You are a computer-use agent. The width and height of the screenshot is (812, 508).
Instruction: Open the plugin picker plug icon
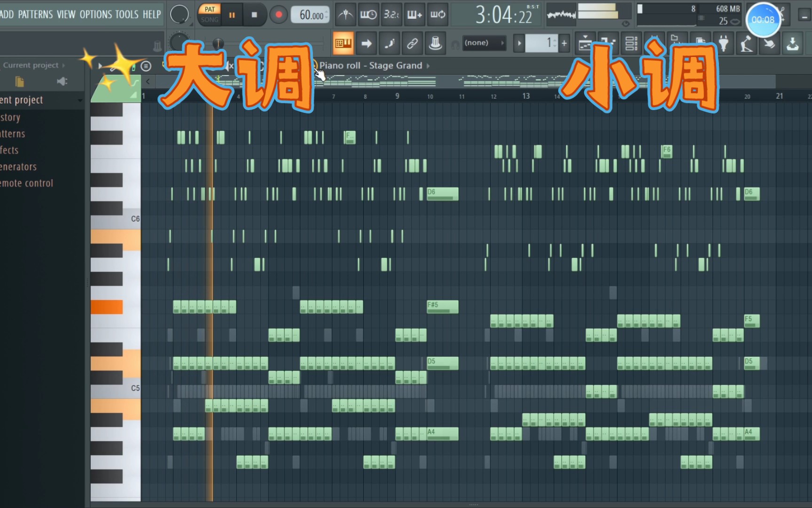[x=724, y=44]
